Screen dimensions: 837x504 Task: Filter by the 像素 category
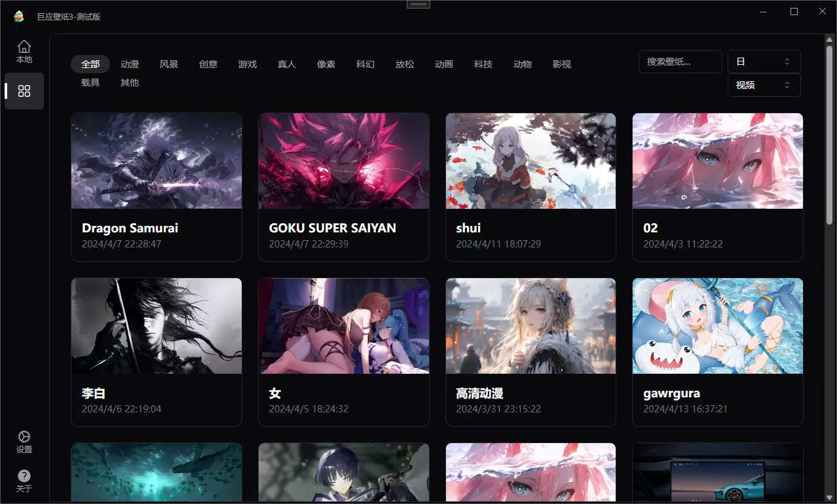click(326, 64)
